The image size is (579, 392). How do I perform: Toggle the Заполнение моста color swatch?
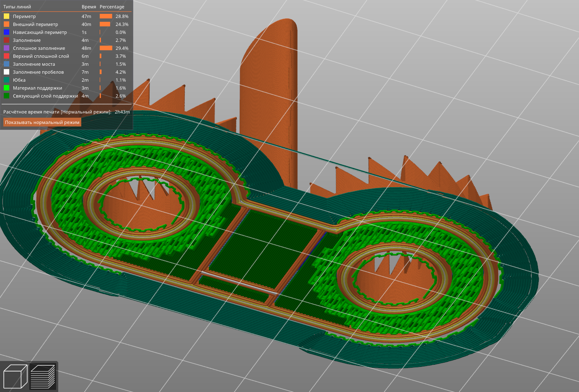tap(6, 64)
